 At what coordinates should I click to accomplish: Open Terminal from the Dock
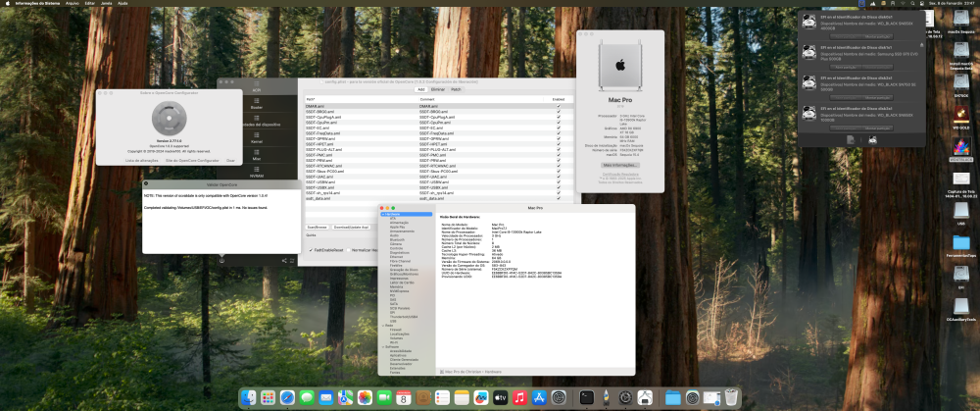(586, 397)
